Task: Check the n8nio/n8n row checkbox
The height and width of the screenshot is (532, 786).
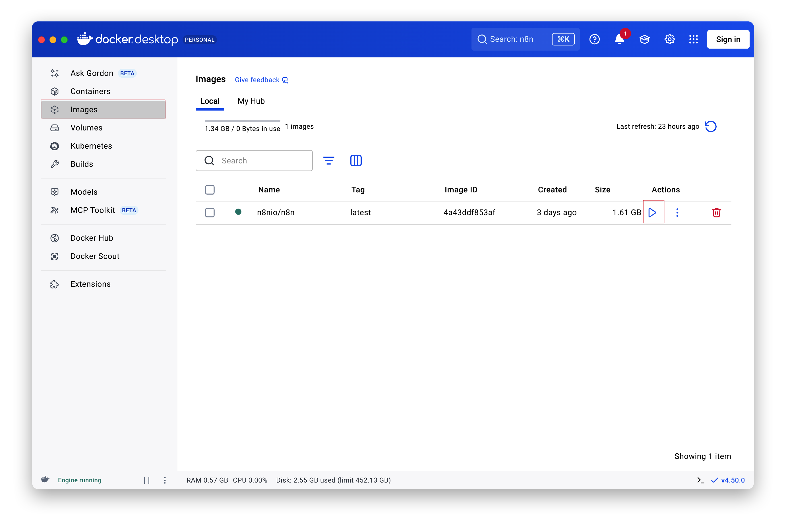Action: (x=210, y=212)
